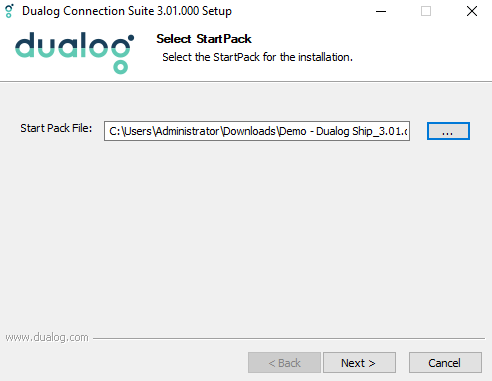492x381 pixels.
Task: Click the dualog logo in the header
Action: point(74,53)
